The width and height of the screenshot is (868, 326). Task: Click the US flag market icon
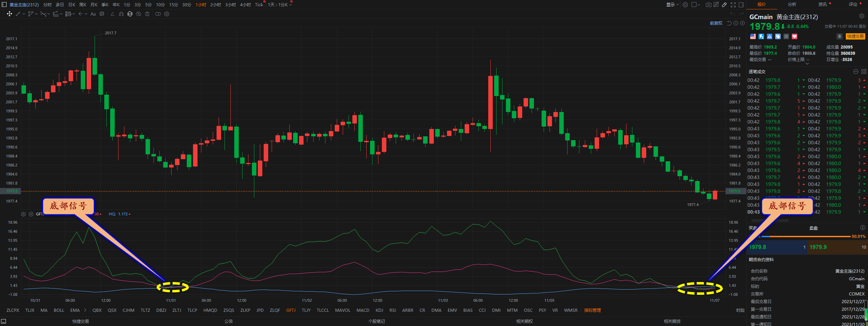753,36
